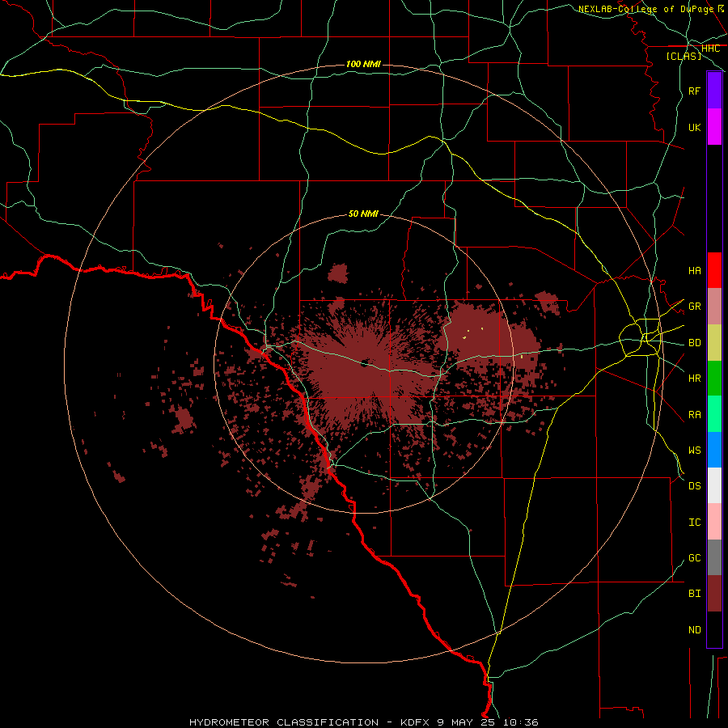Select the GC gray legend swatch
728x728 pixels.
coord(714,557)
